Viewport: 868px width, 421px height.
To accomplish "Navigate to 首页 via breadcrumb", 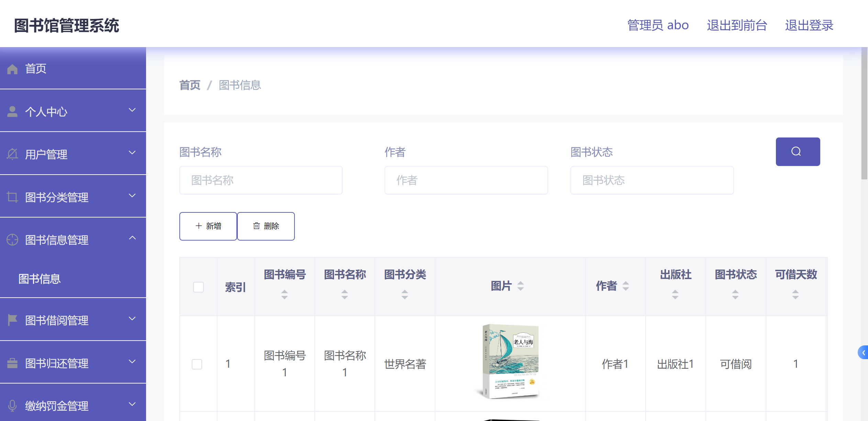I will [190, 85].
